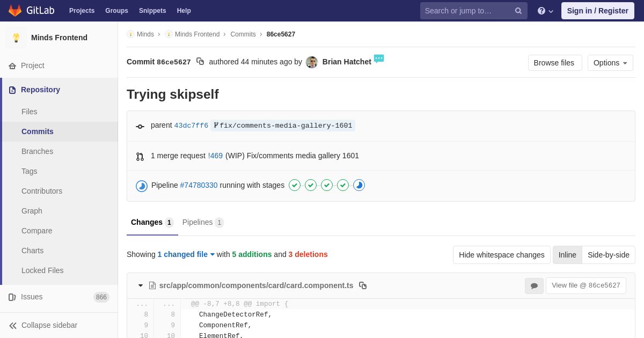Switch diff view to Inline
The width and height of the screenshot is (644, 338).
point(567,255)
